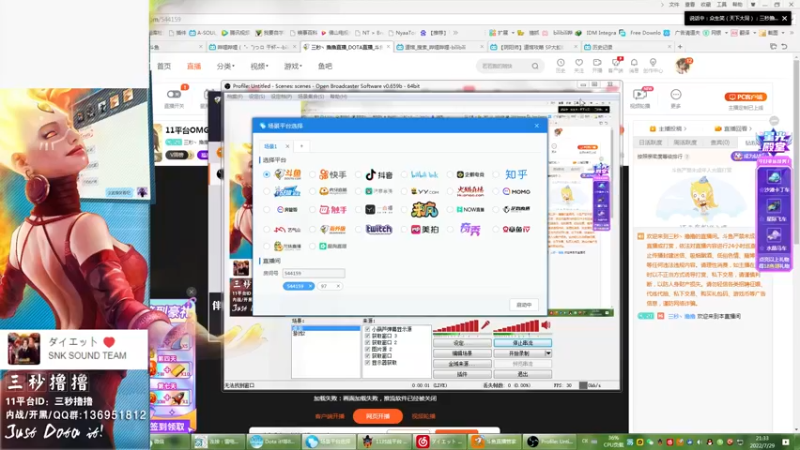Remove the 544159 room tag
The height and width of the screenshot is (450, 800).
click(x=310, y=286)
